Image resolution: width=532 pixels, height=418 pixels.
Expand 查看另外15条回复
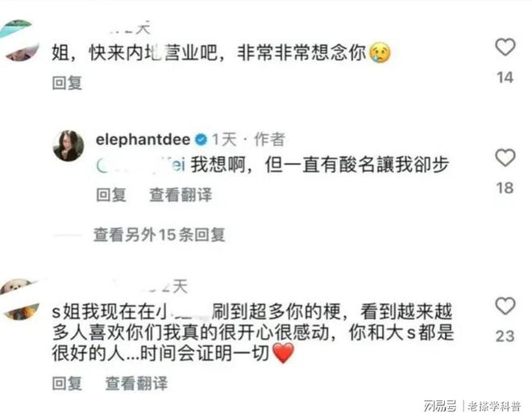click(x=159, y=235)
